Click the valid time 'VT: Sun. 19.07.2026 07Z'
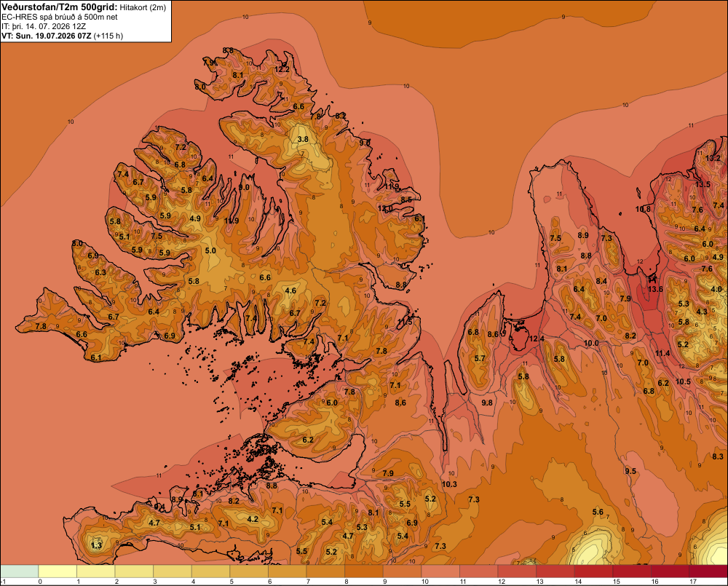 click(47, 36)
